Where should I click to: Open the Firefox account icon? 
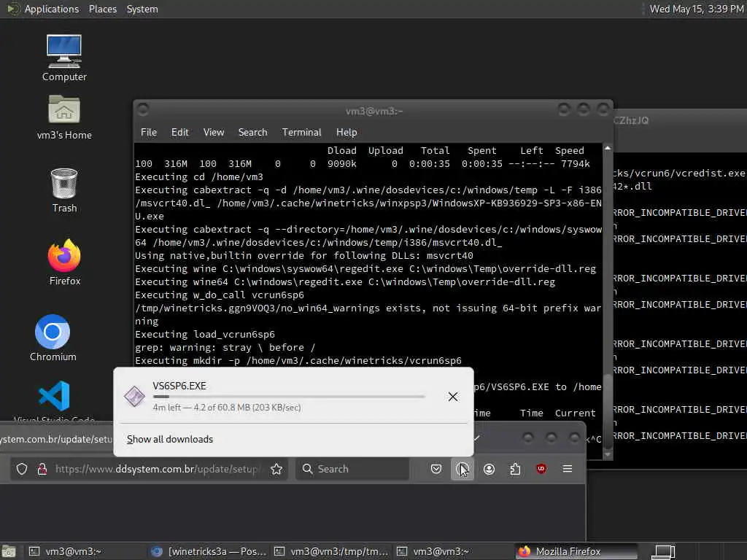489,469
